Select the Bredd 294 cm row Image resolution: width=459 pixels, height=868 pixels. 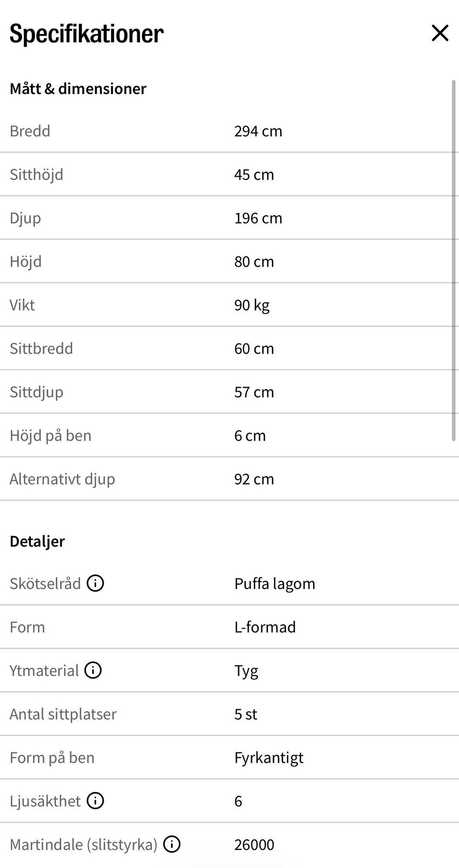pos(229,131)
